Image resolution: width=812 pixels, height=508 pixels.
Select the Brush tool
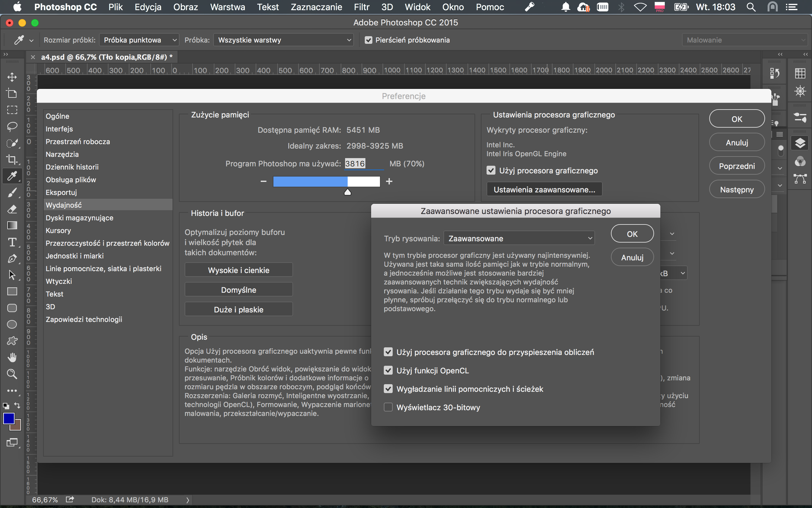[x=12, y=193]
